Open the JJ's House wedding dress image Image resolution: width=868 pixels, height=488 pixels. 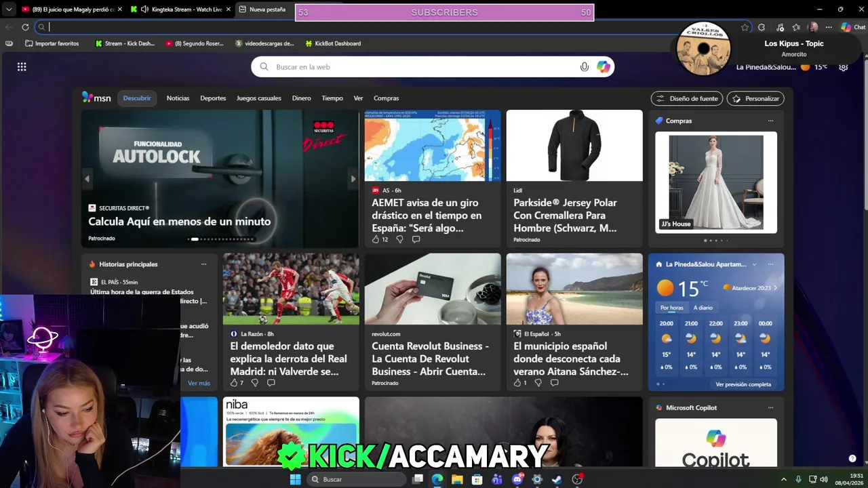(x=716, y=182)
